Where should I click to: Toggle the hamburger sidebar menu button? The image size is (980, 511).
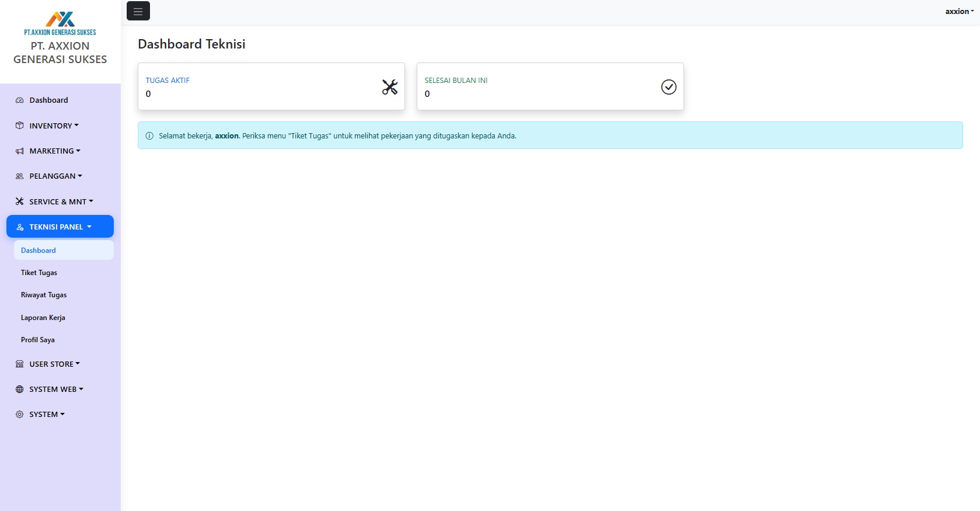(x=138, y=11)
